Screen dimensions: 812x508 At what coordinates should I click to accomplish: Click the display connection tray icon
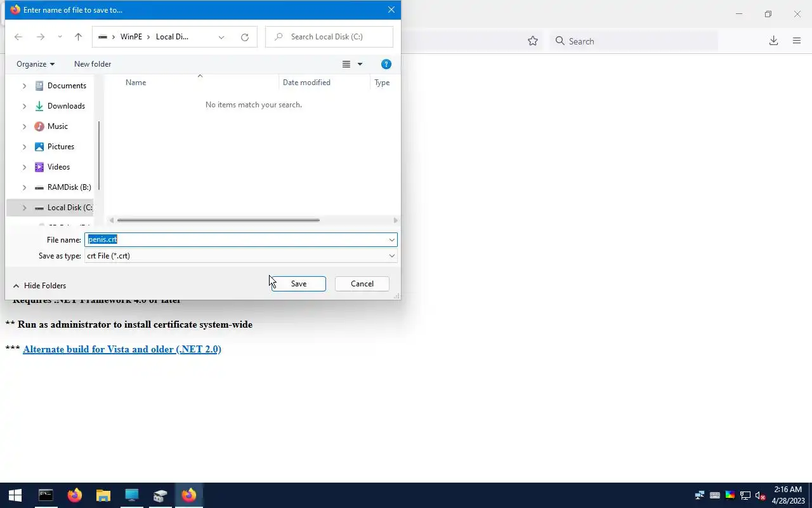click(745, 495)
